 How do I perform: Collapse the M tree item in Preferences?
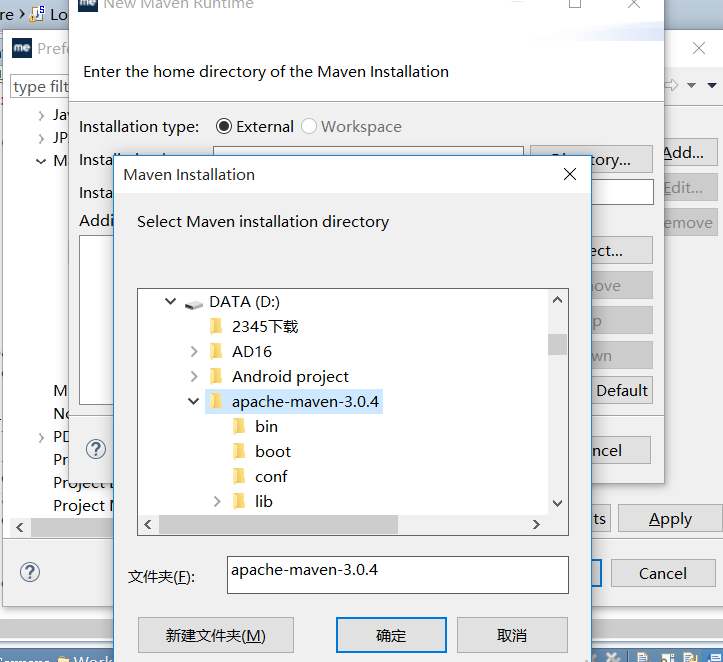pos(41,161)
